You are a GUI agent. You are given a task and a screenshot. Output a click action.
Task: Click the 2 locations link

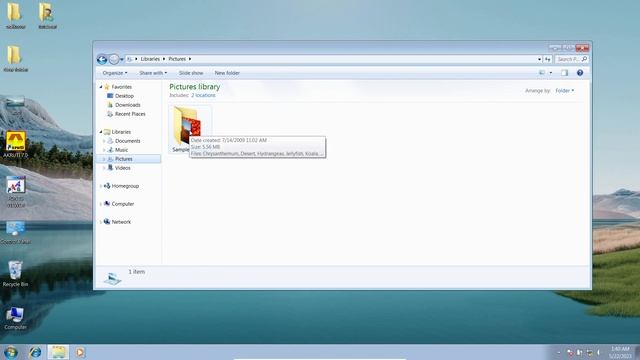(x=203, y=95)
